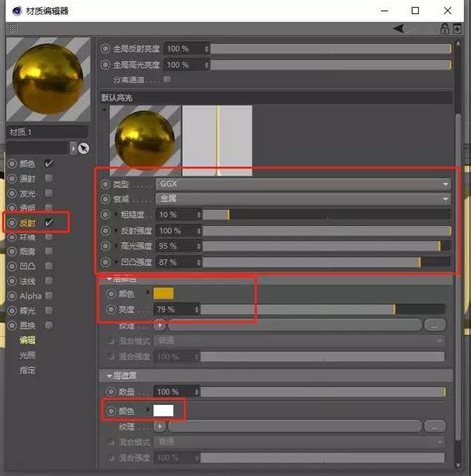
Task: Click the Cinema 4D logo in title bar
Action: pos(17,11)
